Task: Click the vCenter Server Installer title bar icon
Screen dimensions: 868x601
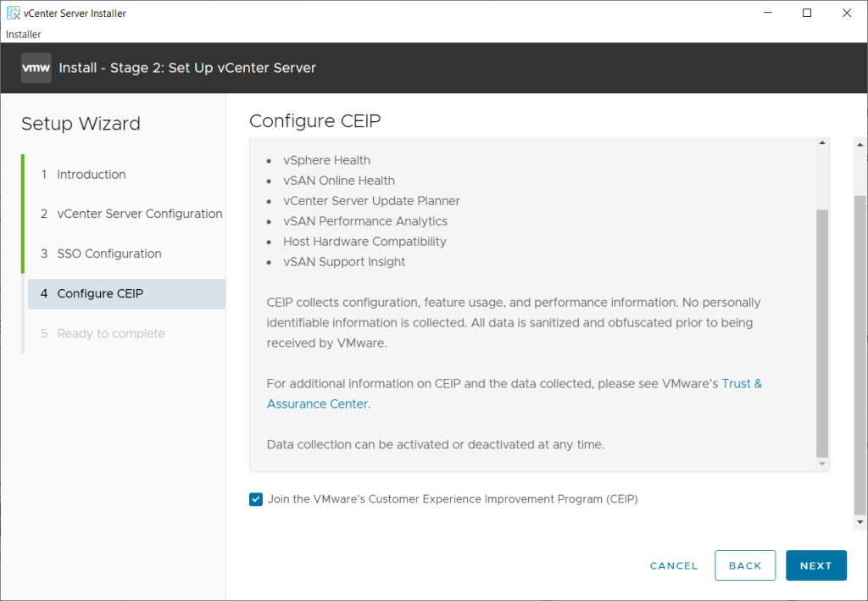Action: [13, 13]
